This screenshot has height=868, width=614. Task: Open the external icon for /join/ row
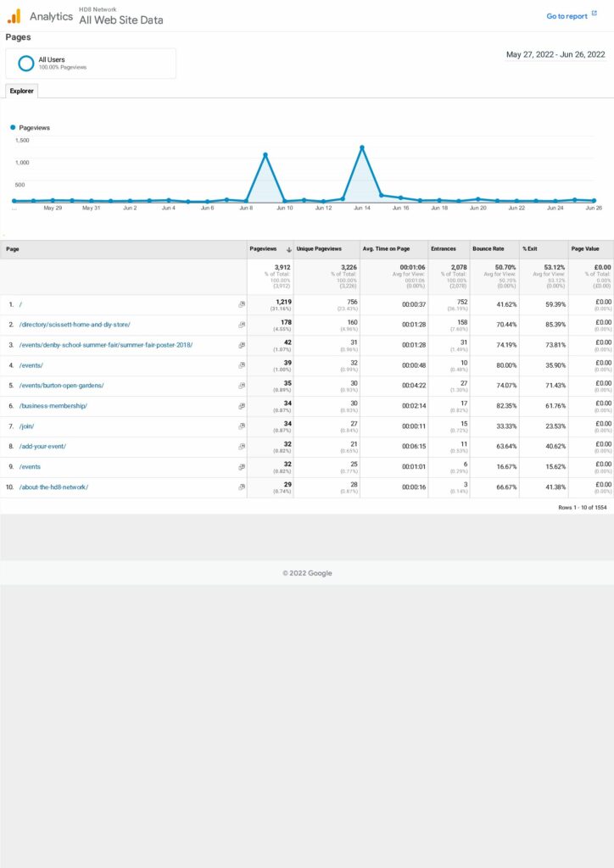tap(242, 426)
